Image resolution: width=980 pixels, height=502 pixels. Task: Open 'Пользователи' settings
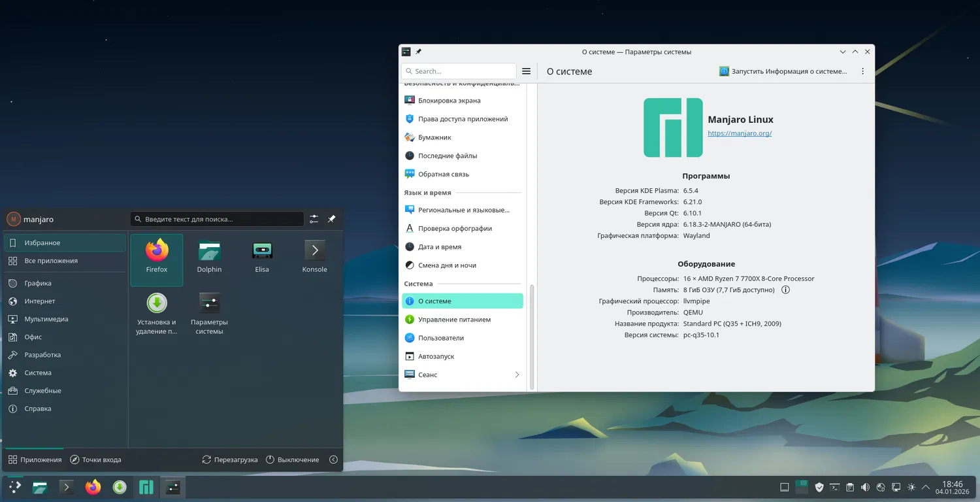coord(463,338)
